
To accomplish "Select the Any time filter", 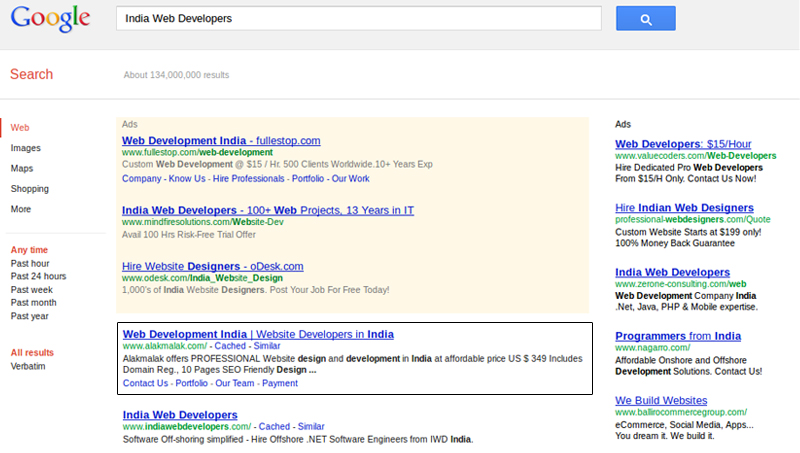I will click(29, 250).
